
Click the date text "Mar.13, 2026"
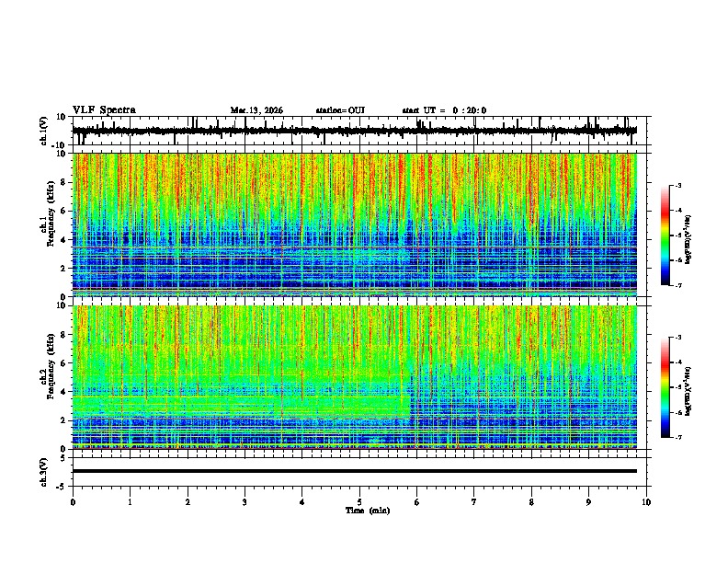[256, 110]
